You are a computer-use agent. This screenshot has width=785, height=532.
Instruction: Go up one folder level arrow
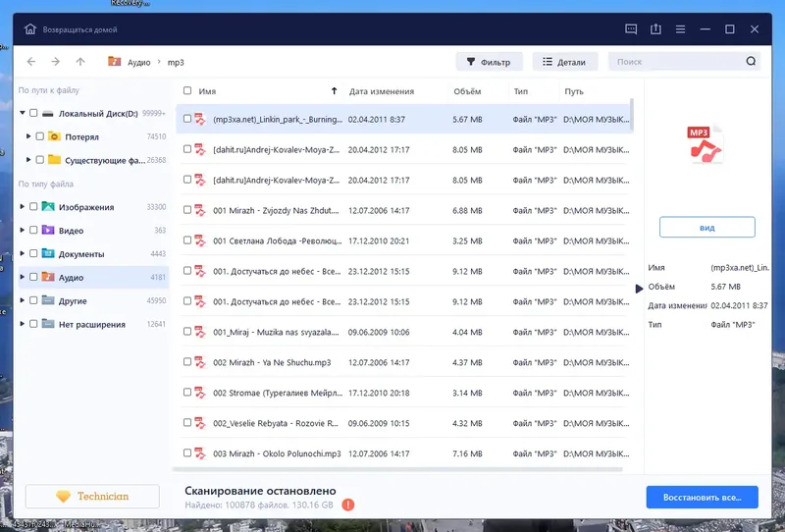point(80,62)
